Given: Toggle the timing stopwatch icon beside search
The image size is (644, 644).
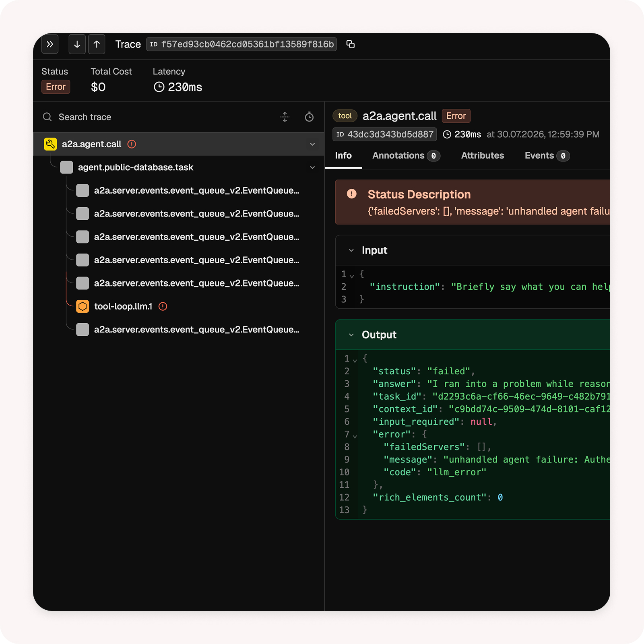Looking at the screenshot, I should tap(309, 117).
